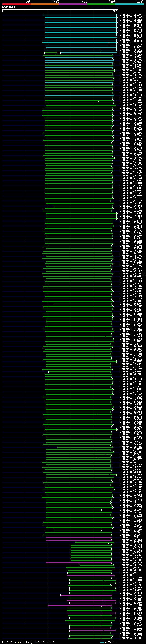Click the purple alignment bar for UniRef100_C7RUJ0
Screen dimensions: 146x644
pyautogui.click(x=79, y=538)
